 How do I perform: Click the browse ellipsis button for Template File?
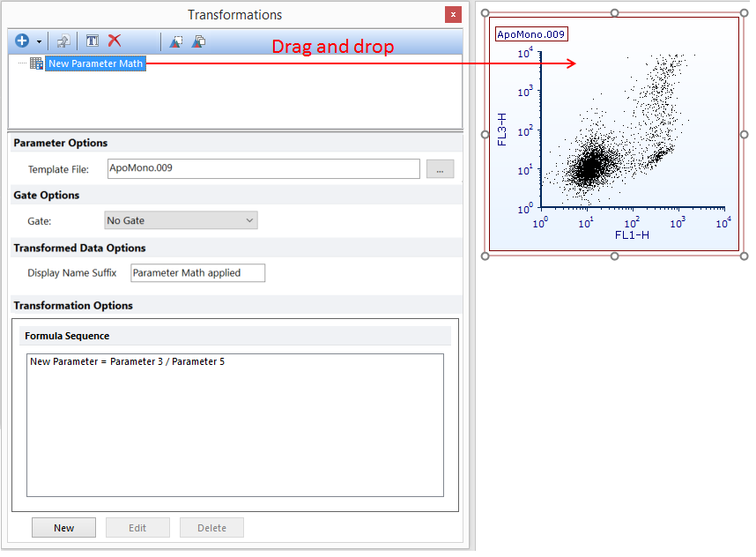click(440, 169)
